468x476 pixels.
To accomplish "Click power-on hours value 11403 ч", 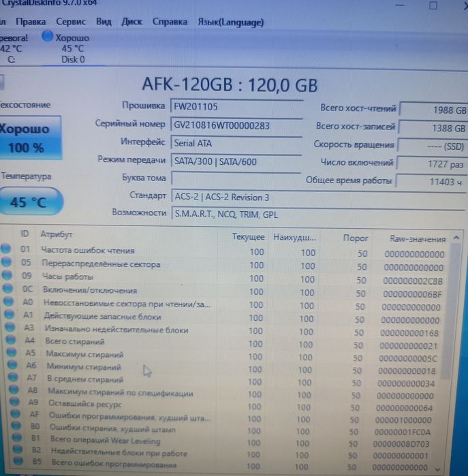I will coord(431,182).
